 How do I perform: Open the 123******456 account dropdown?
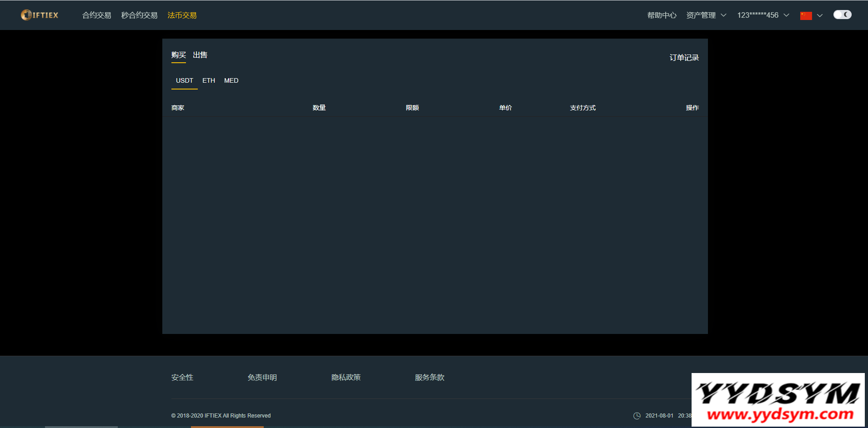click(x=763, y=15)
